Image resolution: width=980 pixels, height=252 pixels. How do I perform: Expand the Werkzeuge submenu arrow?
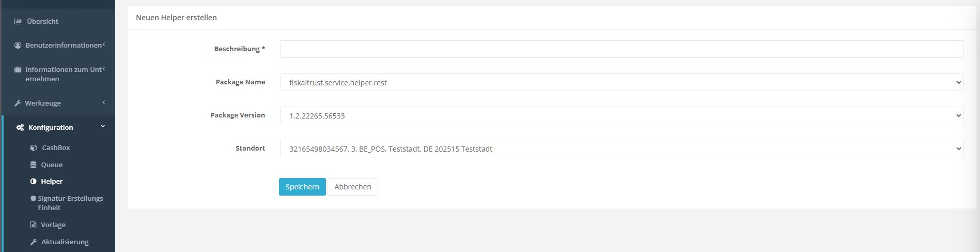[x=104, y=102]
